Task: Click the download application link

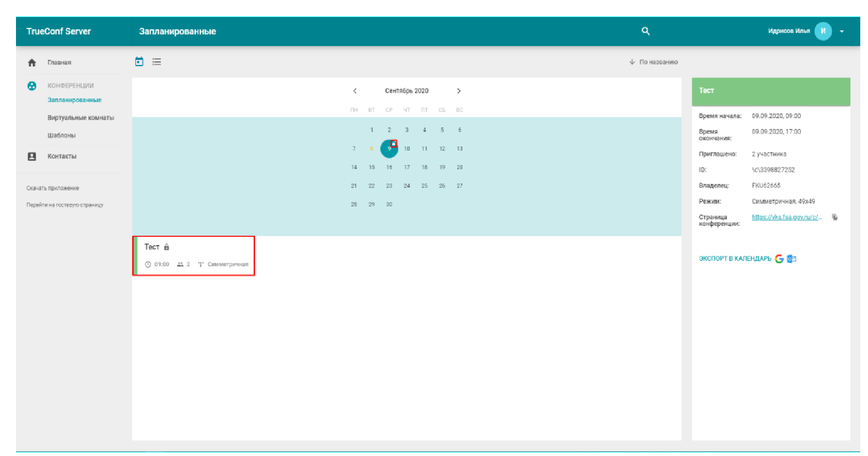Action: pyautogui.click(x=53, y=188)
